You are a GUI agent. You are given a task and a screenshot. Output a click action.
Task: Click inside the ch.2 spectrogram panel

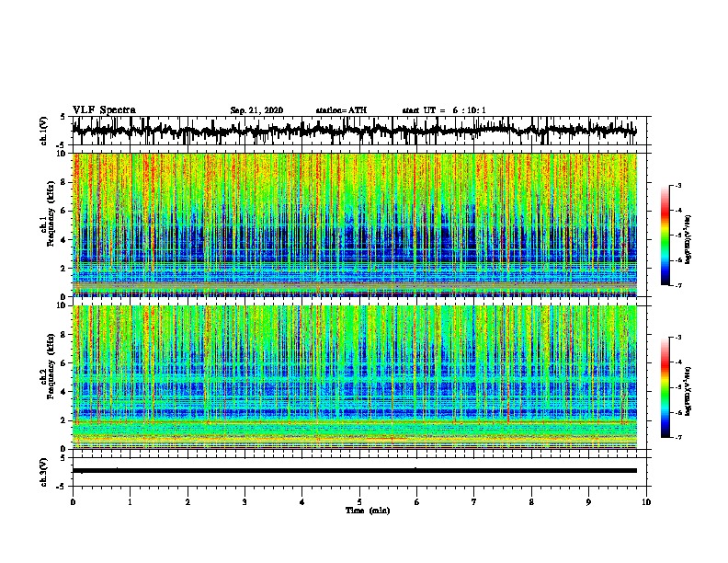pyautogui.click(x=355, y=377)
